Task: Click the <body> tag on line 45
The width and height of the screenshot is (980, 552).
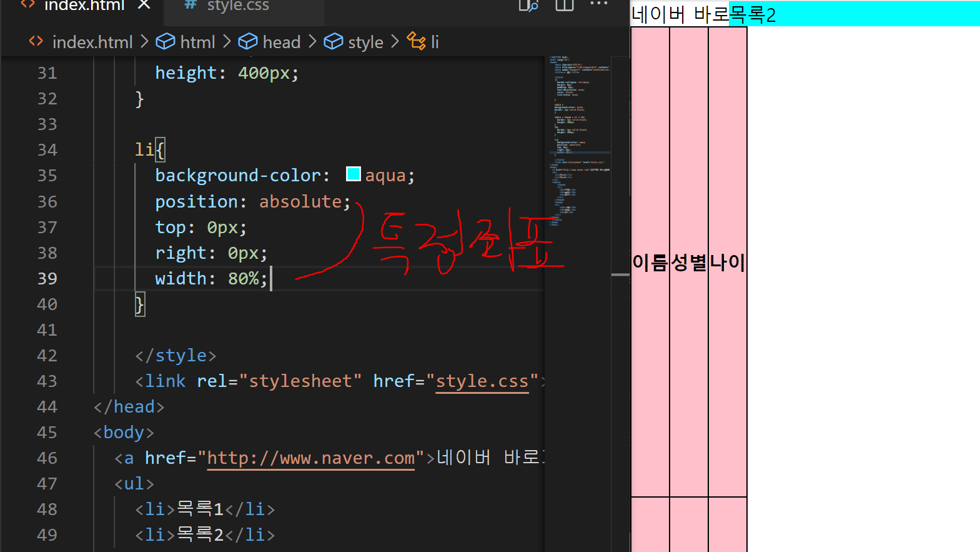Action: point(124,432)
